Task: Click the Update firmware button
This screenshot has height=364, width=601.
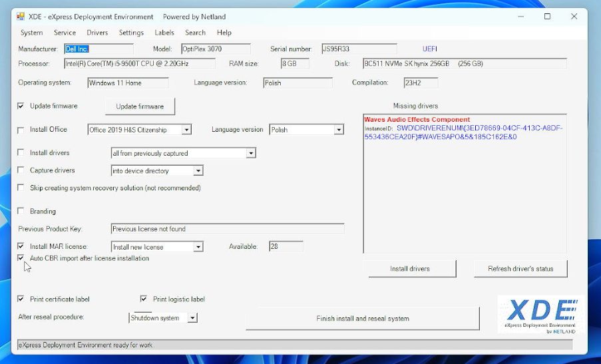Action: tap(140, 106)
